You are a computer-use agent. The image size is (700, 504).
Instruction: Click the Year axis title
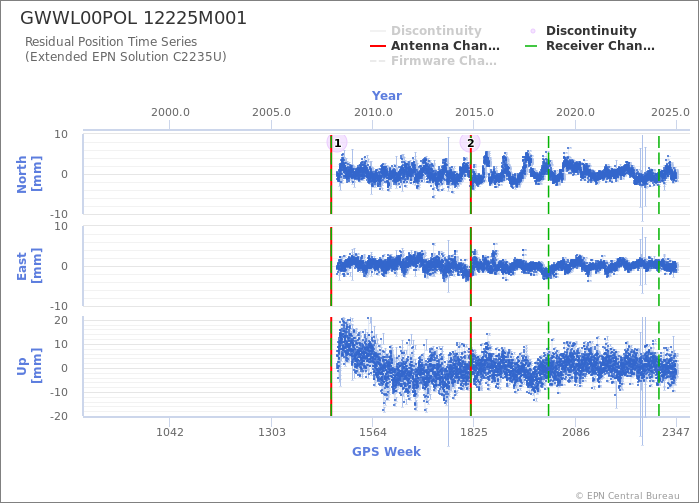click(387, 96)
